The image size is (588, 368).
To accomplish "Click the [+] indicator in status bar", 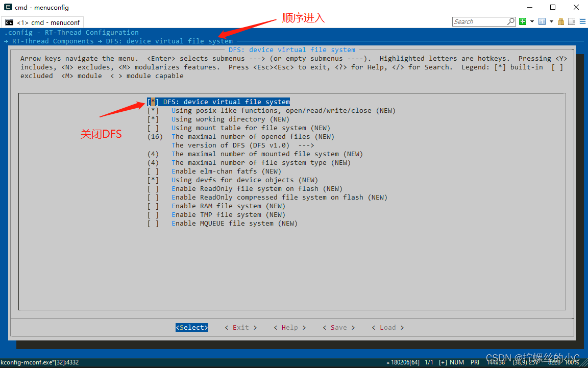I will tap(443, 362).
